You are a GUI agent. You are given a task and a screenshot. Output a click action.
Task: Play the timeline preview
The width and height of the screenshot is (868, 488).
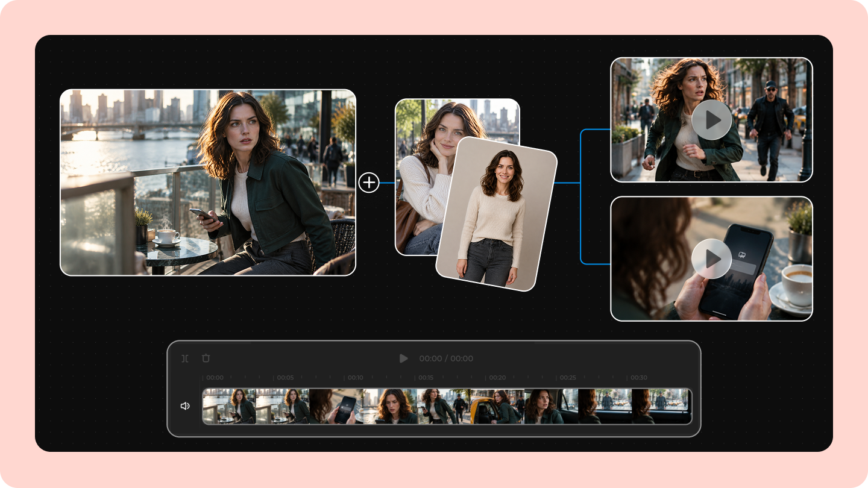click(x=403, y=358)
